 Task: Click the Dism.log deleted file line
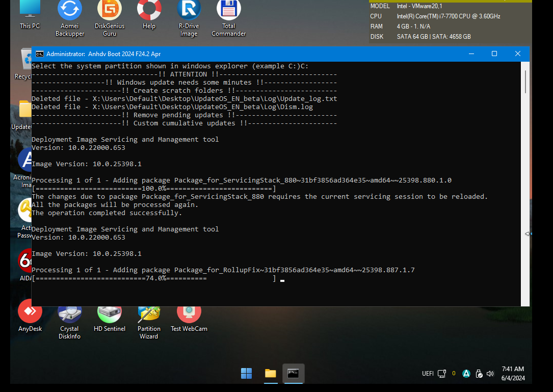[172, 107]
